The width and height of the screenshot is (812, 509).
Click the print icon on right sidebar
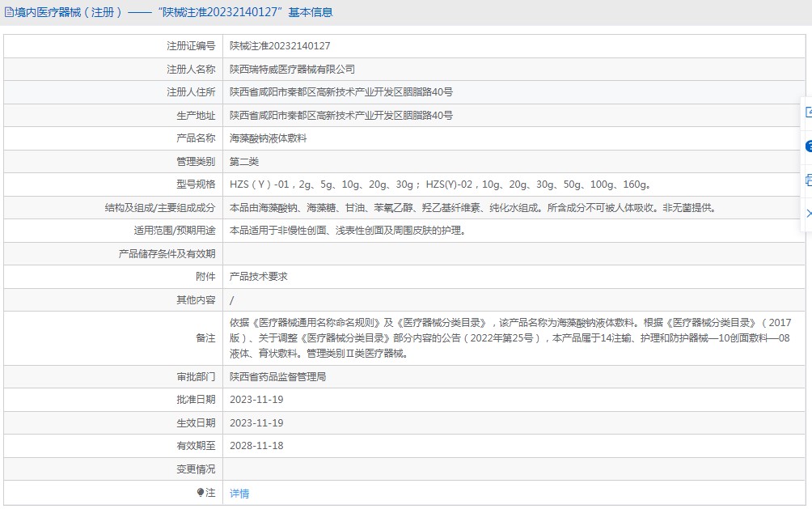tap(809, 180)
